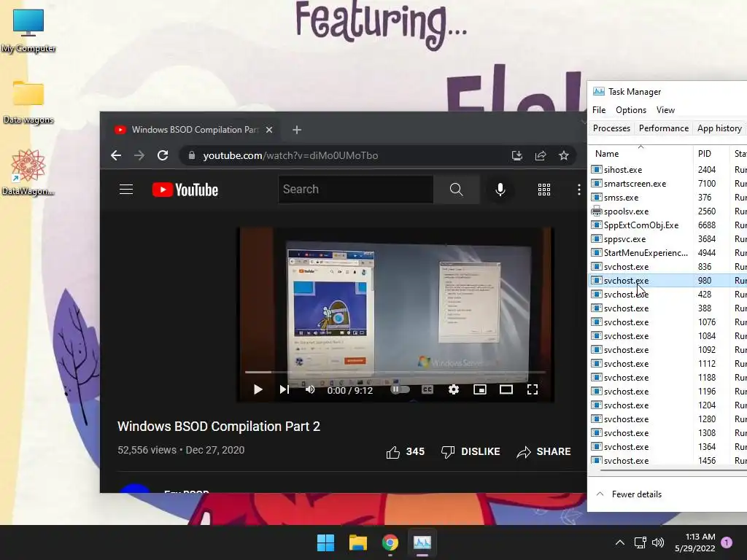Select svchost.exe with PID 1076
This screenshot has height=560, width=747.
click(x=668, y=322)
